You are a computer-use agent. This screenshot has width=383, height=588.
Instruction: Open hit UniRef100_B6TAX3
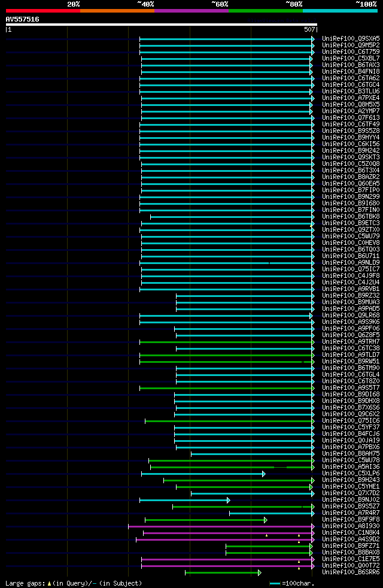pos(351,65)
